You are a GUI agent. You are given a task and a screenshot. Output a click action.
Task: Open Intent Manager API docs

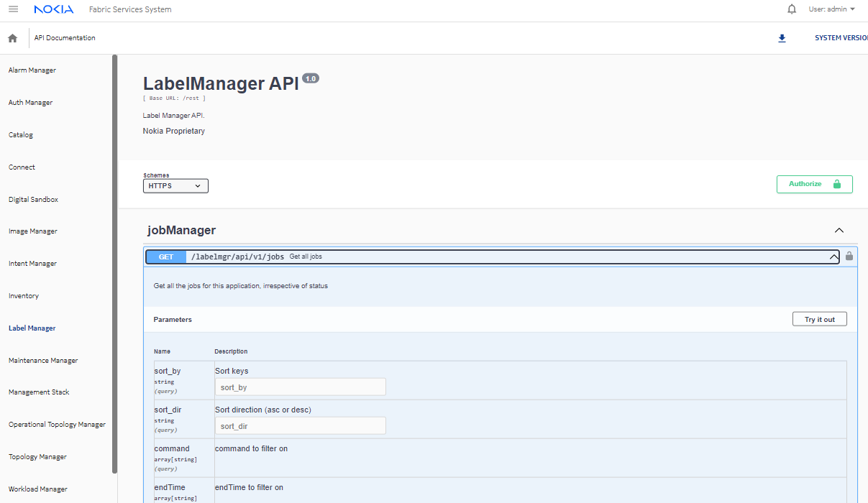click(x=32, y=264)
